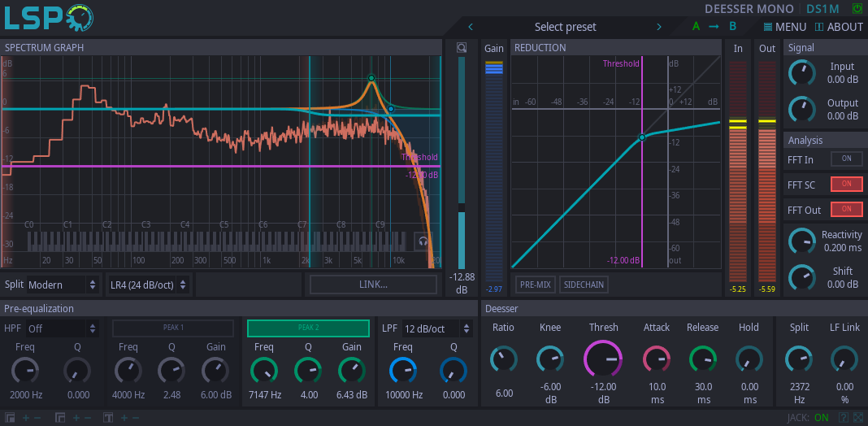Image resolution: width=868 pixels, height=426 pixels.
Task: Open the Select preset selector
Action: point(565,27)
